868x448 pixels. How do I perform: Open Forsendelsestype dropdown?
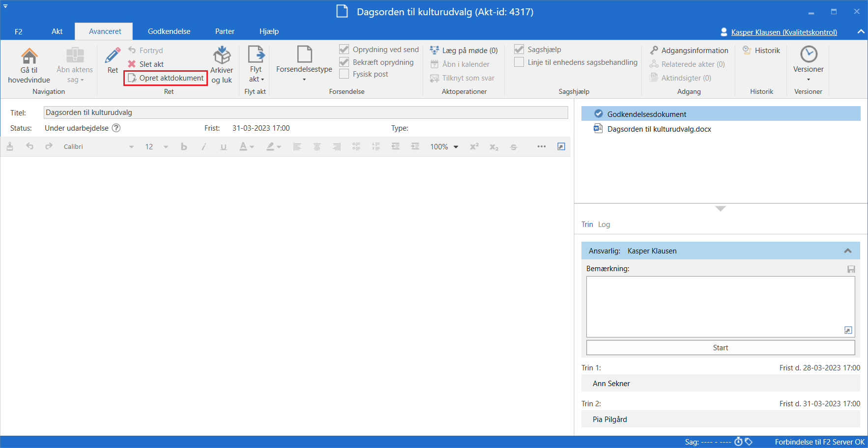pos(304,64)
